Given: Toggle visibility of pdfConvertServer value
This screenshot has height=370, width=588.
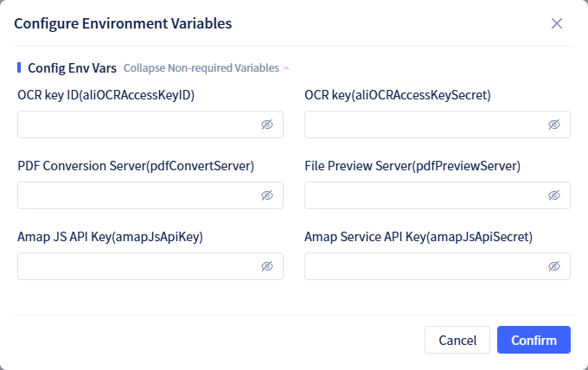Looking at the screenshot, I should (267, 195).
